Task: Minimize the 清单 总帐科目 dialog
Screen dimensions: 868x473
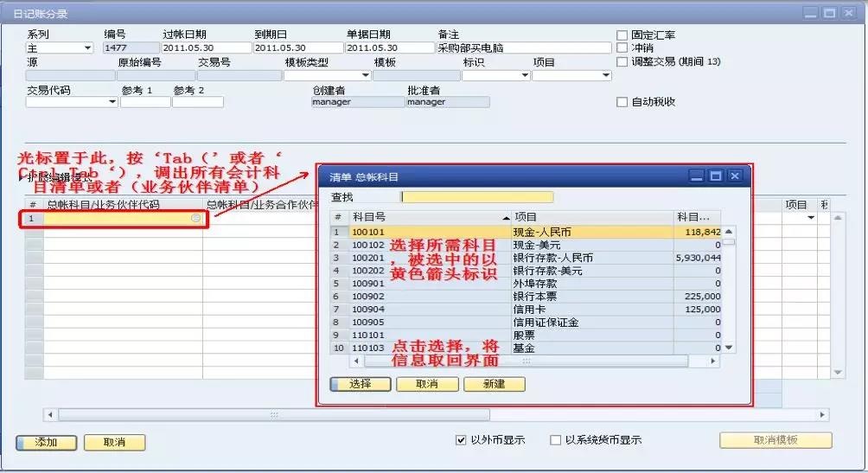Action: [698, 176]
